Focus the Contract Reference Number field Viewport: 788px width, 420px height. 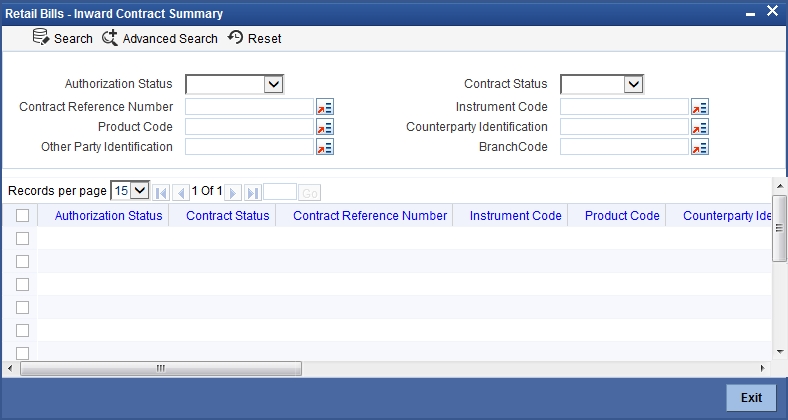(x=250, y=107)
